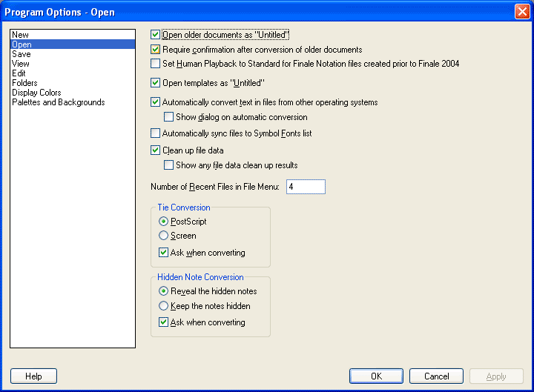Select Folders in the category list
Image resolution: width=534 pixels, height=392 pixels.
[24, 83]
